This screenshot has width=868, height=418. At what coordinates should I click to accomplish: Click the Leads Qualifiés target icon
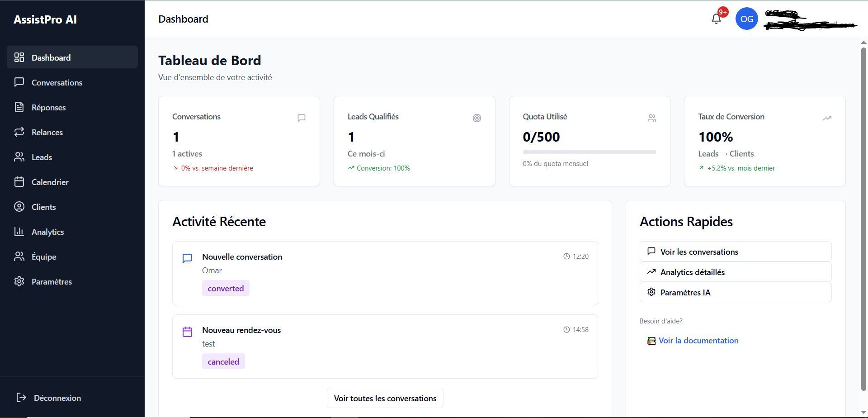pyautogui.click(x=476, y=118)
